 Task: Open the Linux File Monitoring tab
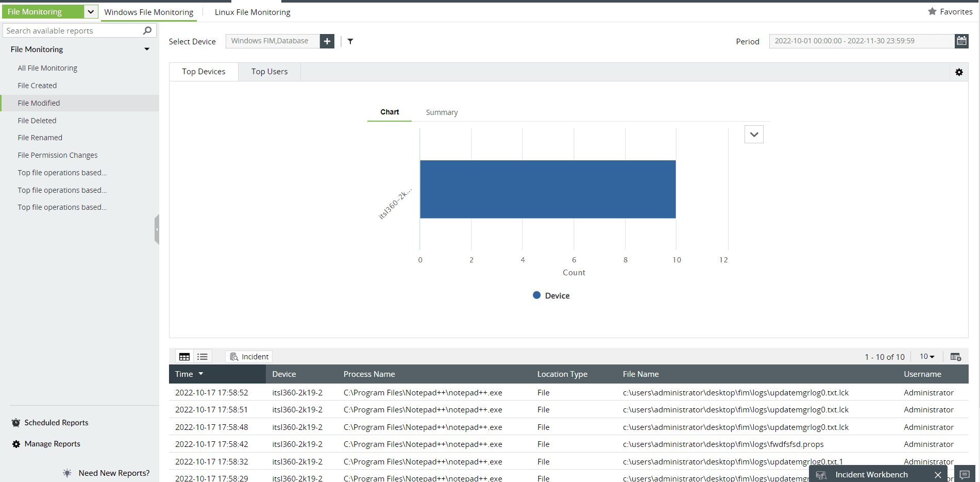(252, 12)
